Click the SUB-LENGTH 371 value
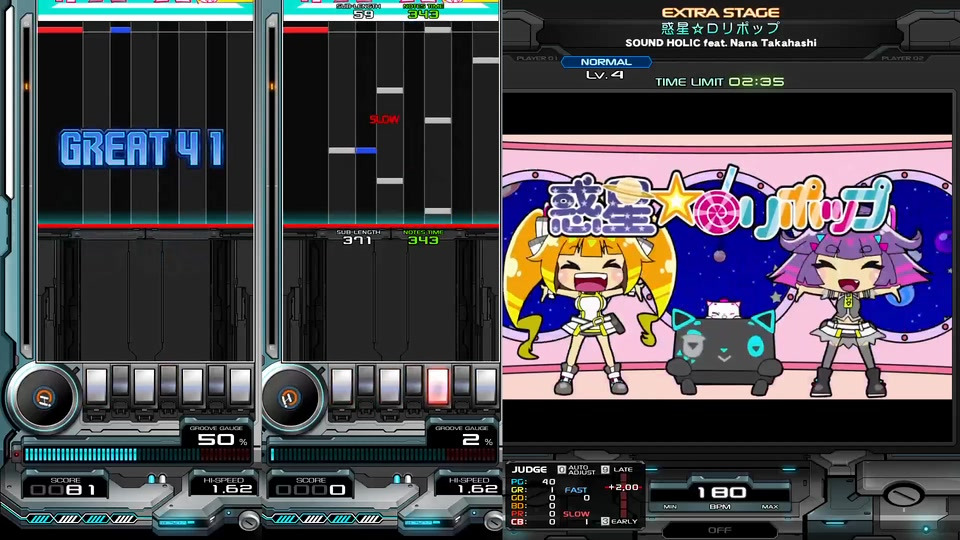This screenshot has width=960, height=540. point(358,240)
